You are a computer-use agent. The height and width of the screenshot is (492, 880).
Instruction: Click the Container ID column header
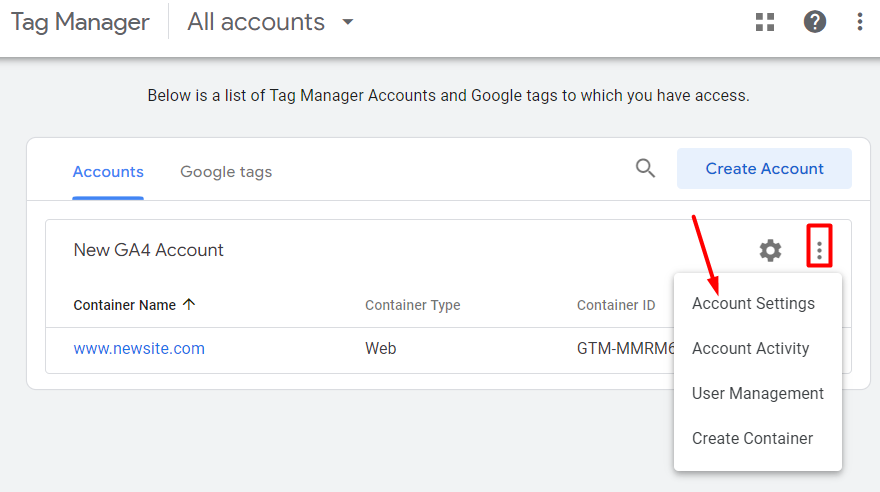click(x=616, y=305)
